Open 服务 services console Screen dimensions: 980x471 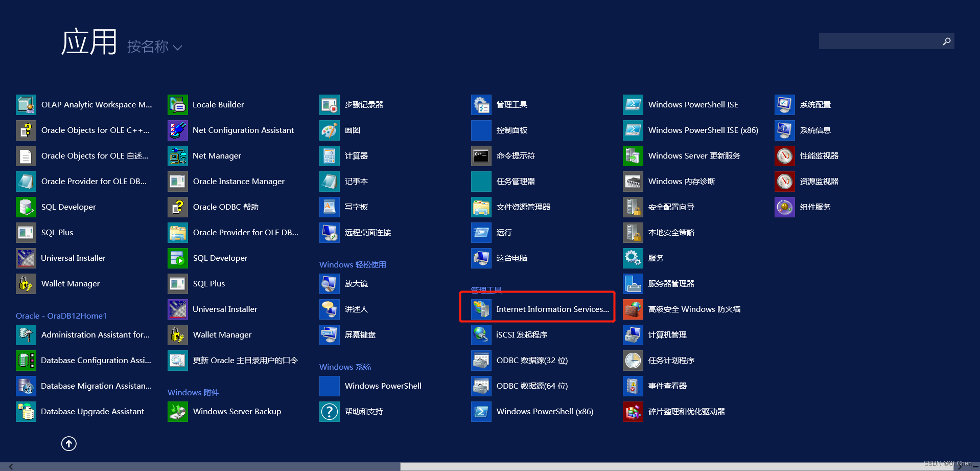point(644,258)
